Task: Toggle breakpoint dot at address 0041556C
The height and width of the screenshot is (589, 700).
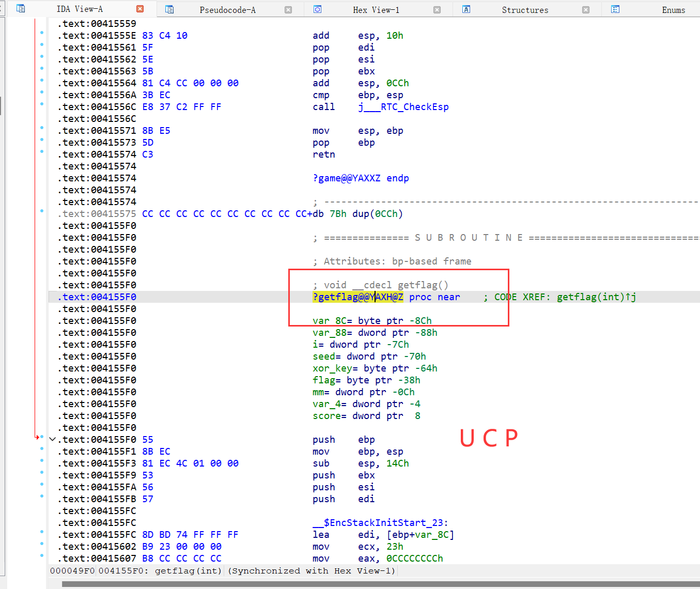Action: [x=42, y=104]
